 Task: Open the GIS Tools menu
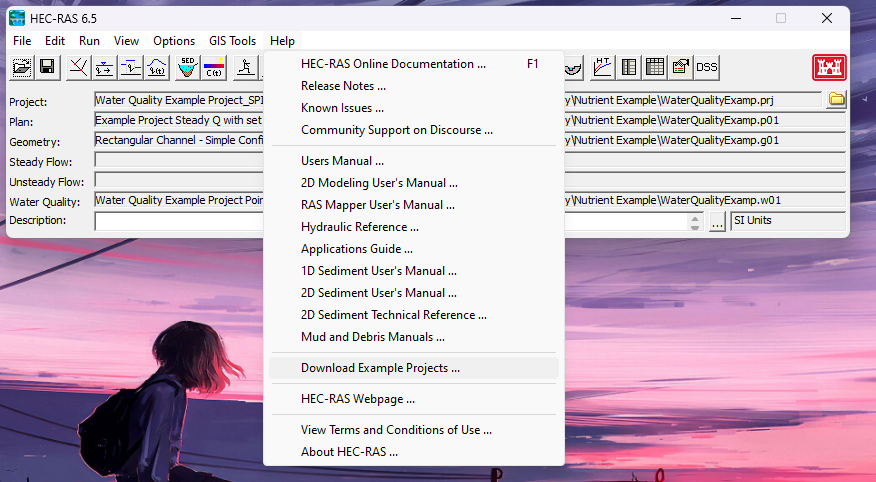[x=232, y=41]
